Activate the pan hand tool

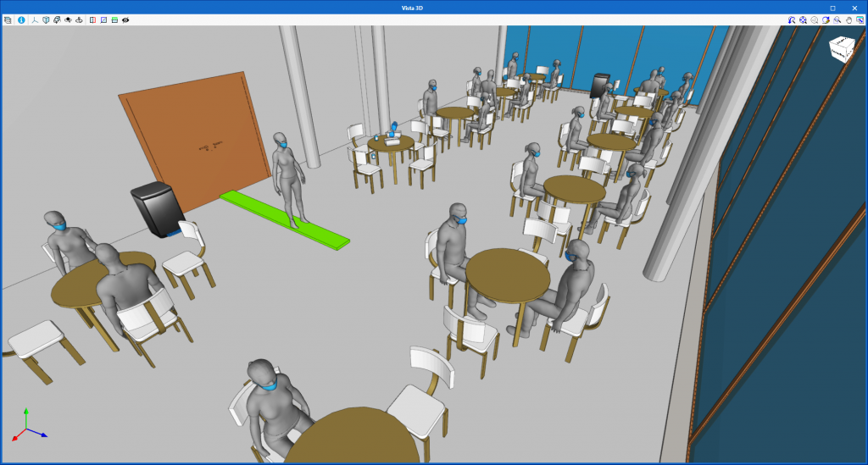point(849,20)
